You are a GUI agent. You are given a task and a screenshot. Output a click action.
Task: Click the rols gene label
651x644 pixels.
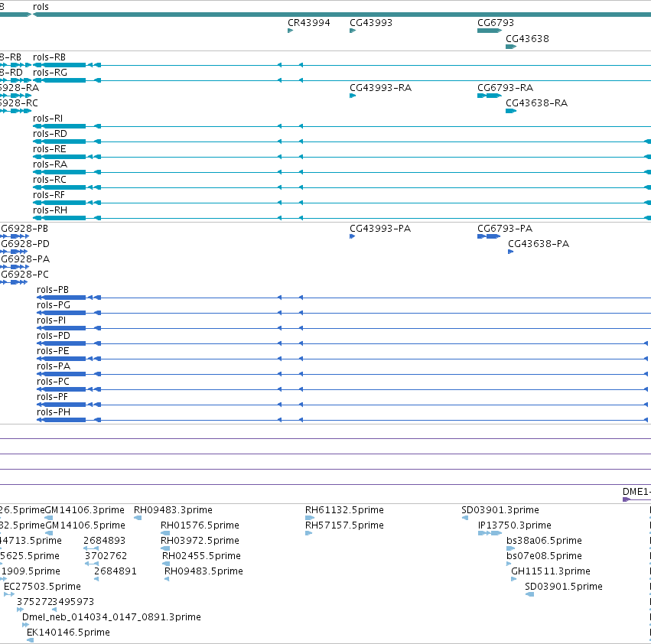point(41,7)
